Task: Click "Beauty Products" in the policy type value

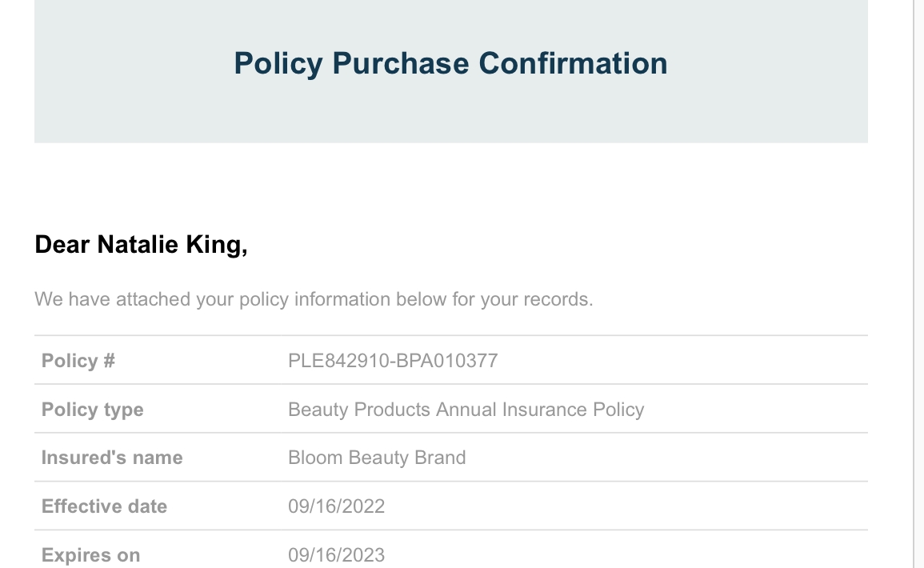Action: (359, 410)
